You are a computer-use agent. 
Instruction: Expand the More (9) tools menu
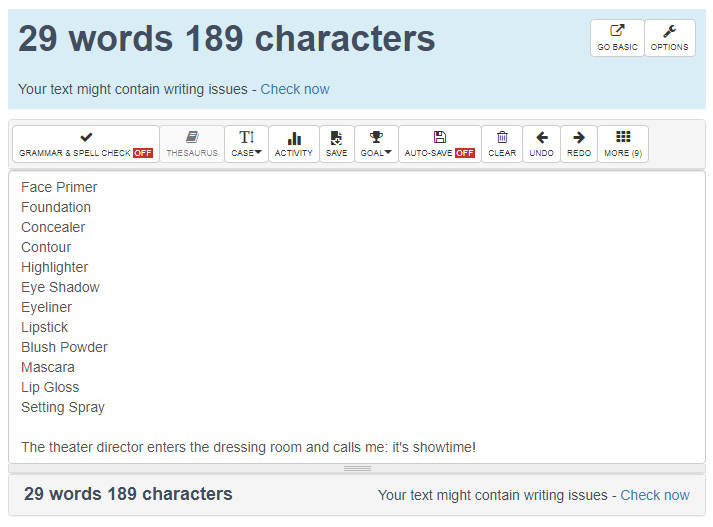pos(623,144)
